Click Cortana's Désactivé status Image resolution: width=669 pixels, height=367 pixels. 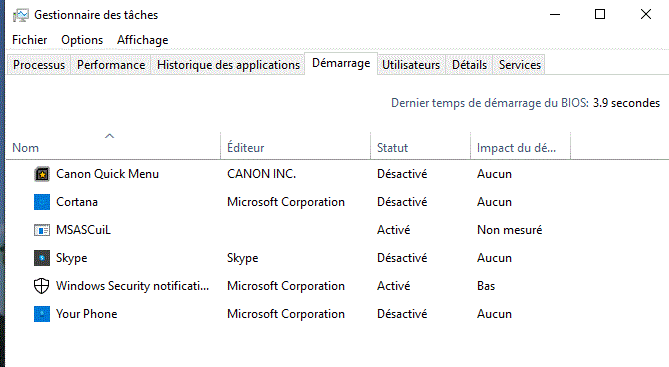pyautogui.click(x=402, y=202)
